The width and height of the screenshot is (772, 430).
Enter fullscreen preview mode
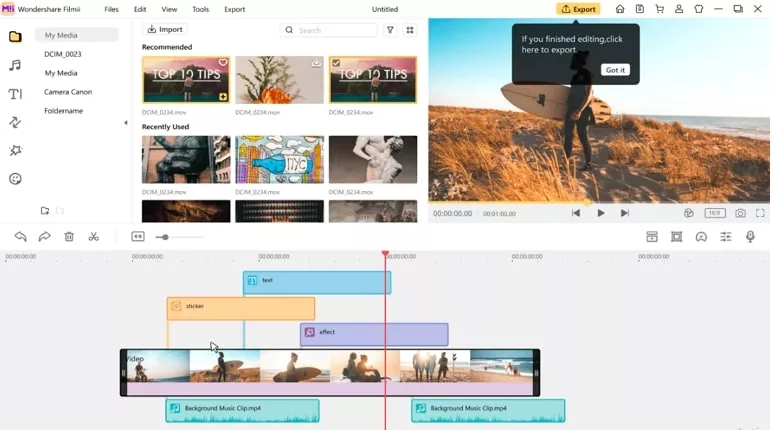click(760, 213)
